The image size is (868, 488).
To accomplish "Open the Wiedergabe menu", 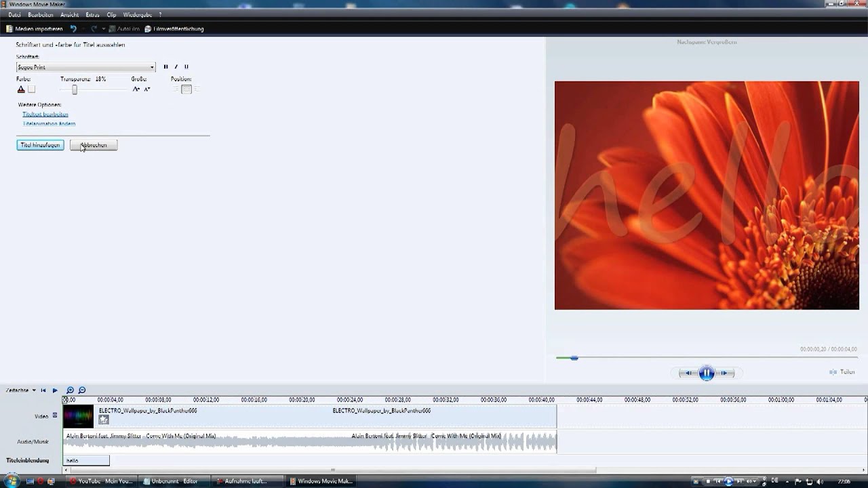I will click(137, 15).
